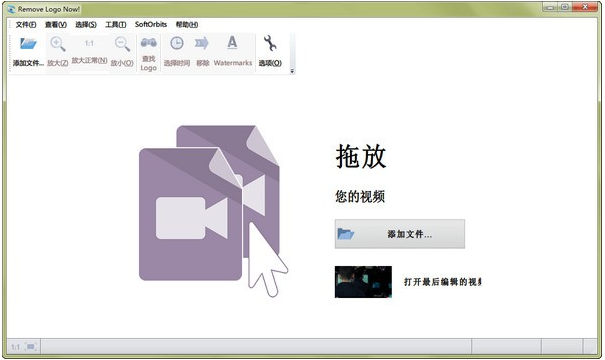Viewport: 605px width, 360px height.
Task: Open the 帮助 menu
Action: [187, 25]
